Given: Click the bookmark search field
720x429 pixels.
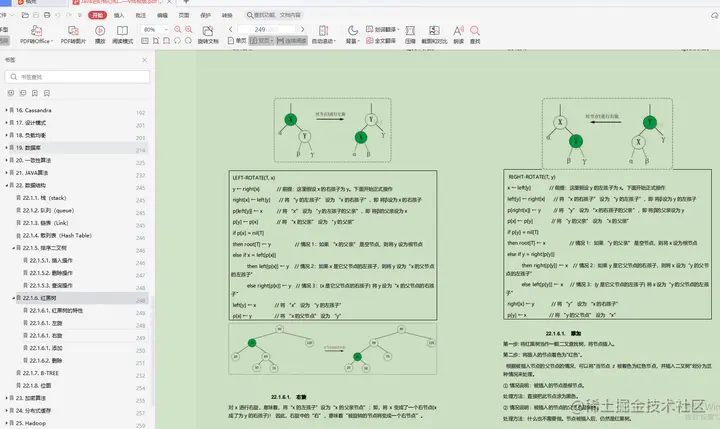Looking at the screenshot, I should [77, 77].
